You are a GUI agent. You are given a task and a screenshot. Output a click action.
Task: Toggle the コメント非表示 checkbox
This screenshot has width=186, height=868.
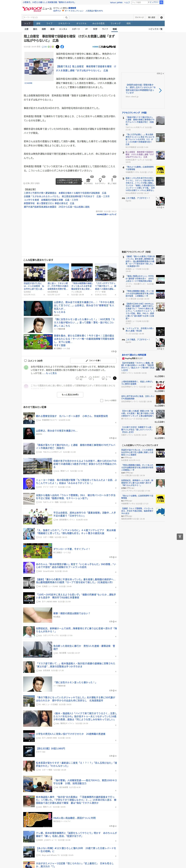point(102,401)
